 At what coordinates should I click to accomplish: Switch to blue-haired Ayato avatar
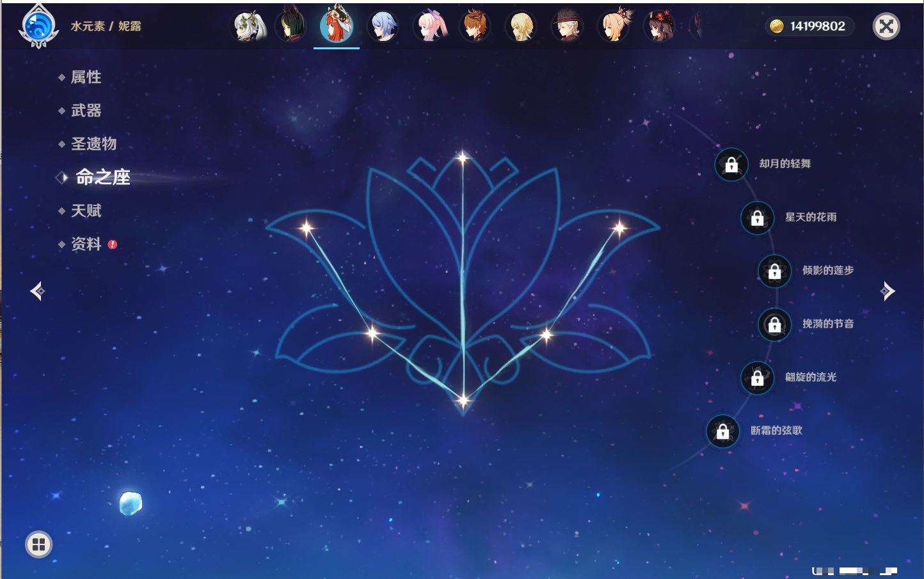click(383, 26)
